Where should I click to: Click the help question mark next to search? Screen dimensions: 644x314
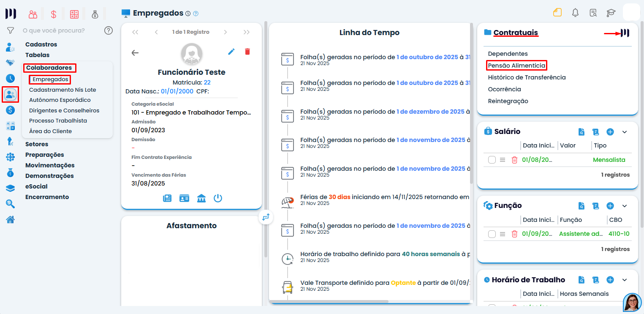coord(109,30)
